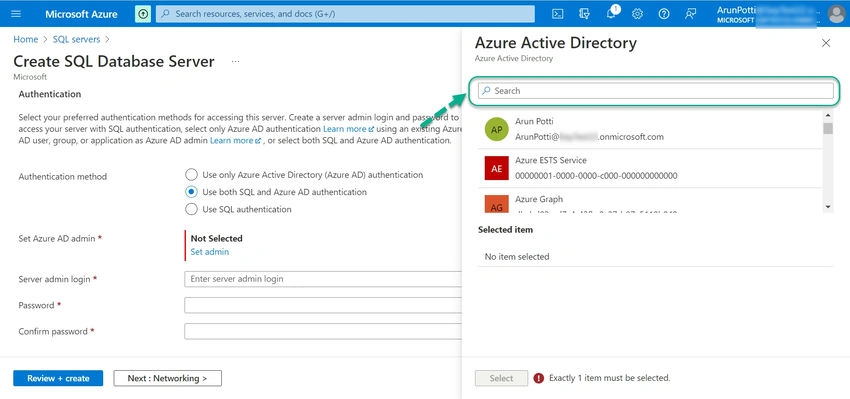Click the preview upgrade icon beside Microsoft Azure
Image resolution: width=850 pixels, height=399 pixels.
(x=143, y=14)
